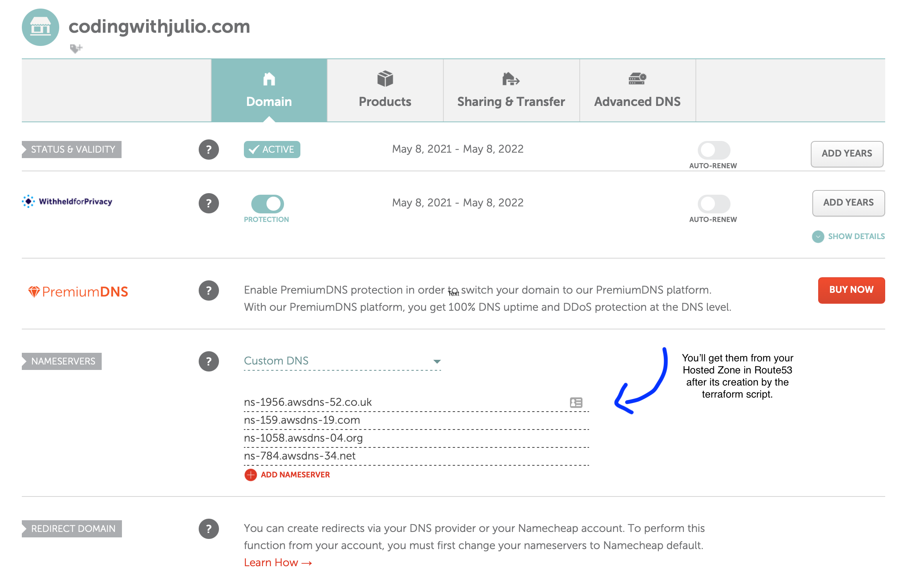This screenshot has height=588, width=907.
Task: Toggle the WithheldforPrivacy Protection switch
Action: tap(266, 202)
